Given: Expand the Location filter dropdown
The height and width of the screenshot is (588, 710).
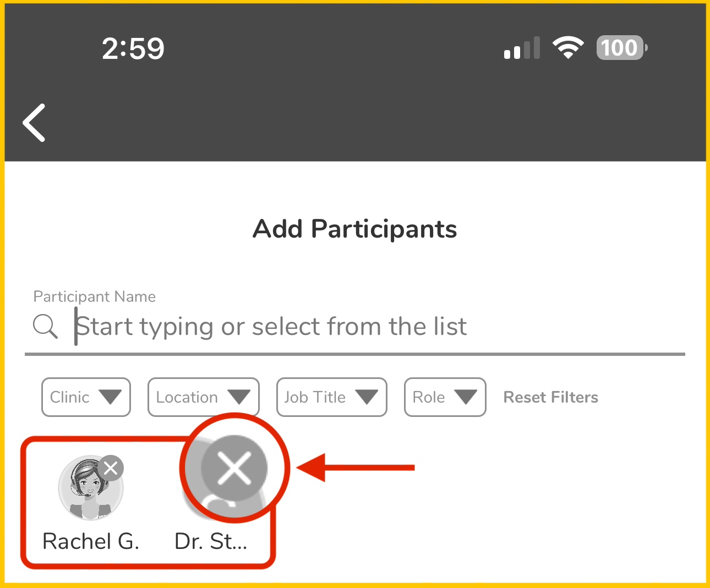Looking at the screenshot, I should point(203,397).
